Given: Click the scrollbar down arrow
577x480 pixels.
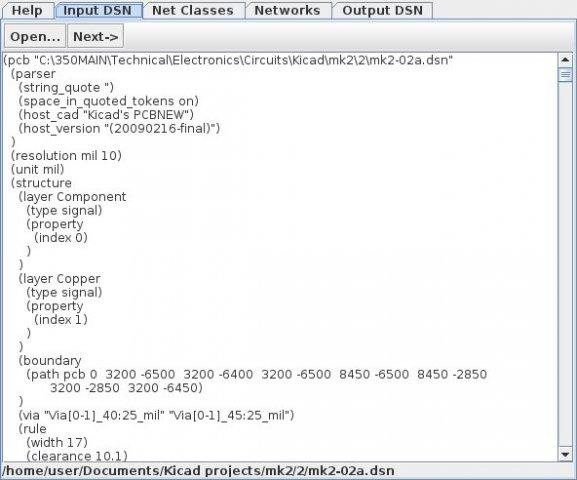Looking at the screenshot, I should pos(565,454).
